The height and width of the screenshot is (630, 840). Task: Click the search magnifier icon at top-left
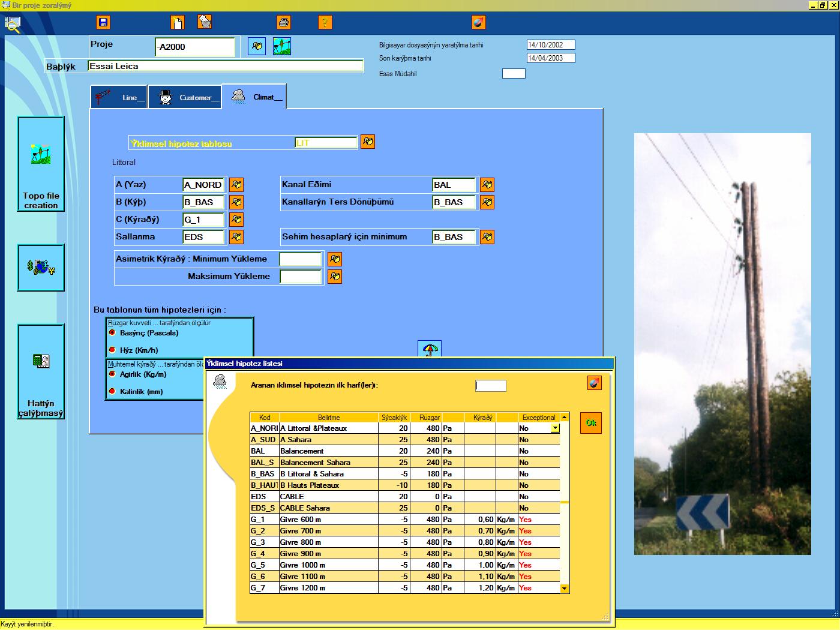(x=13, y=25)
